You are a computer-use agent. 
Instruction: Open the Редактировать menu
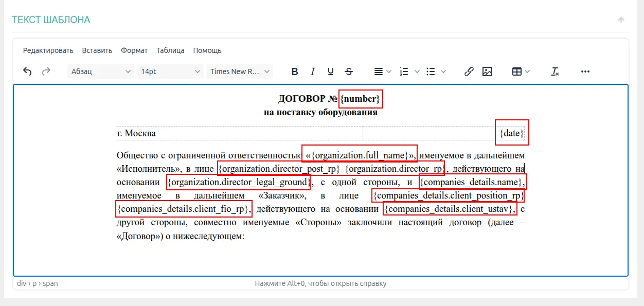click(48, 50)
